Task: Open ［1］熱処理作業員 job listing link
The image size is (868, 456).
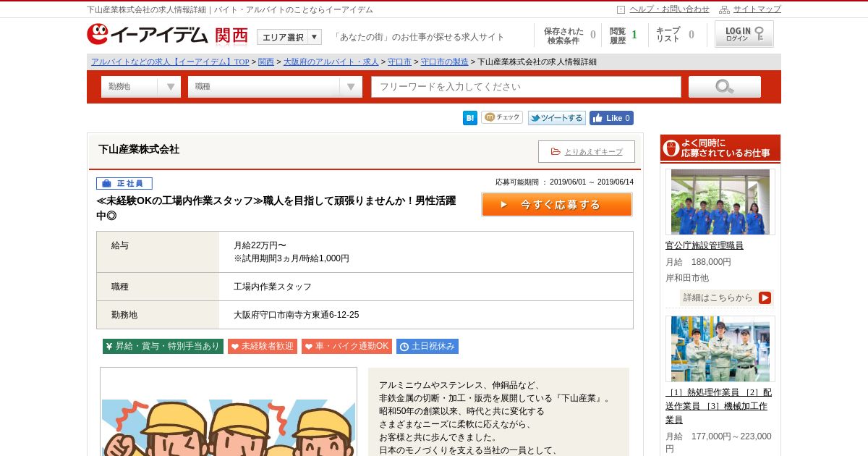Action: point(718,405)
